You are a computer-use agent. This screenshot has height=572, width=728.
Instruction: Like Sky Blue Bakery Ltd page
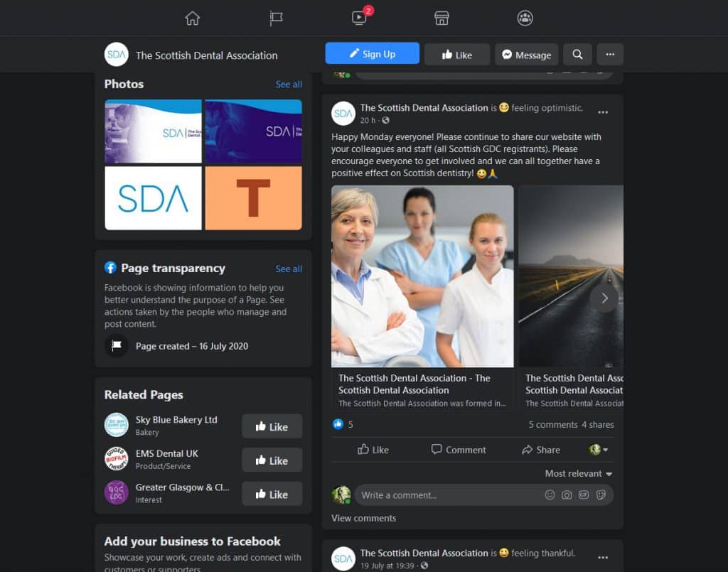[272, 426]
